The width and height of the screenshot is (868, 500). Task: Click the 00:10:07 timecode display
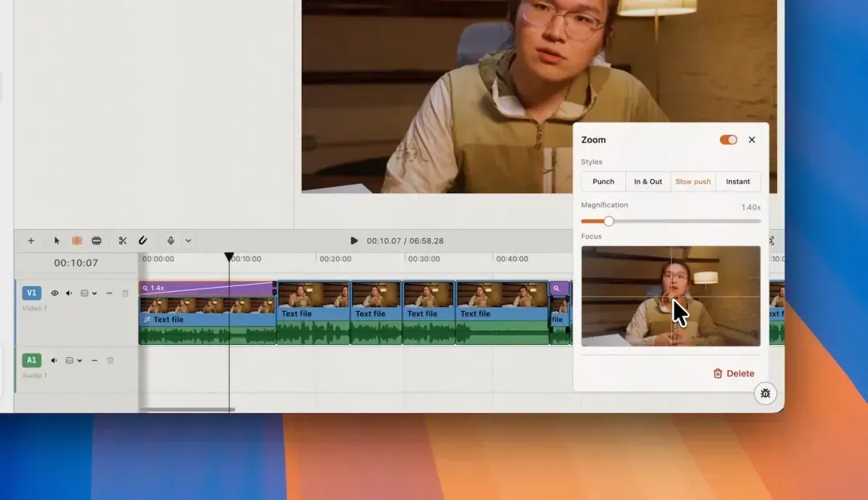tap(76, 263)
